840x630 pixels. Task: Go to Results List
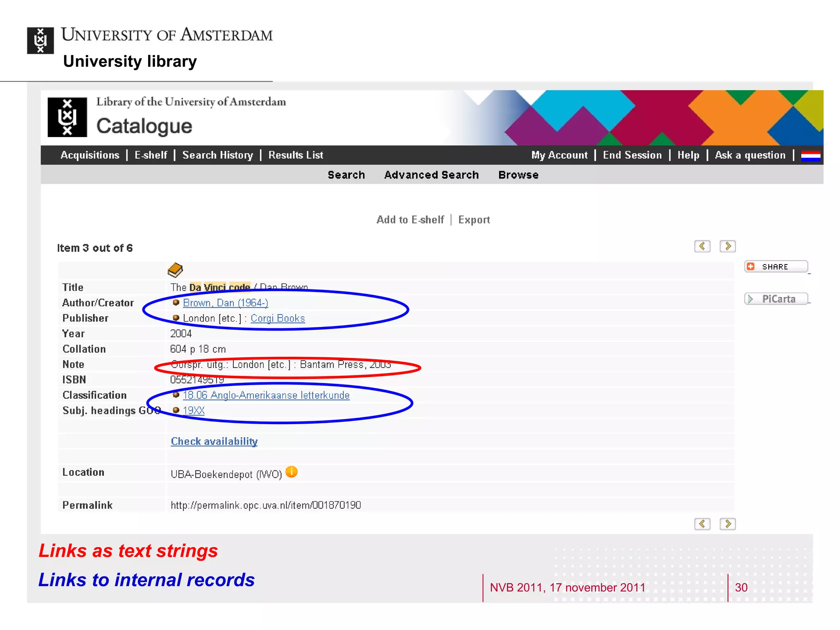[296, 155]
